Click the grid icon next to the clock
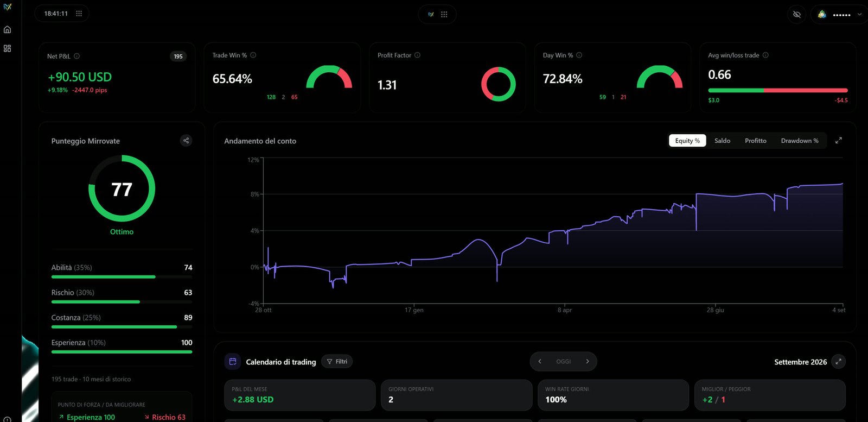This screenshot has height=422, width=868. (x=79, y=14)
